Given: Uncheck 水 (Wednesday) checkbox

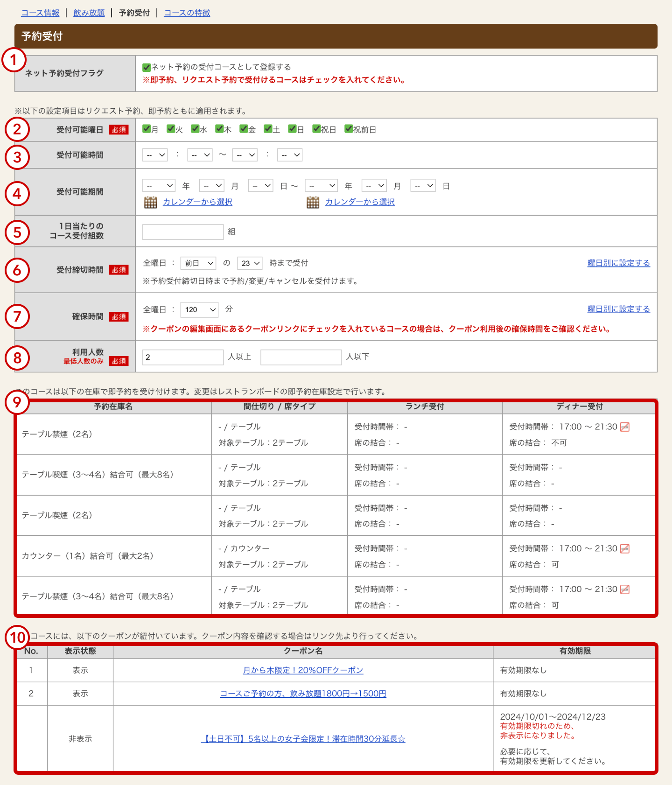Looking at the screenshot, I should [195, 129].
